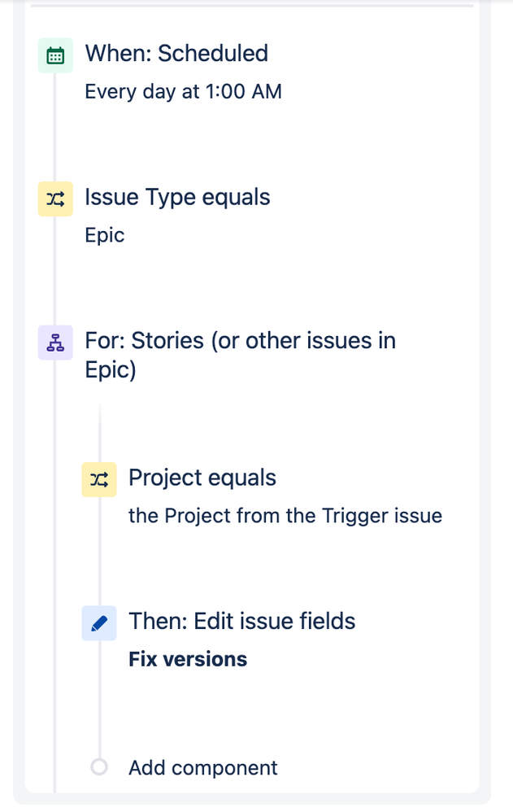
Task: Open the Then: Edit issue fields action
Action: (242, 622)
